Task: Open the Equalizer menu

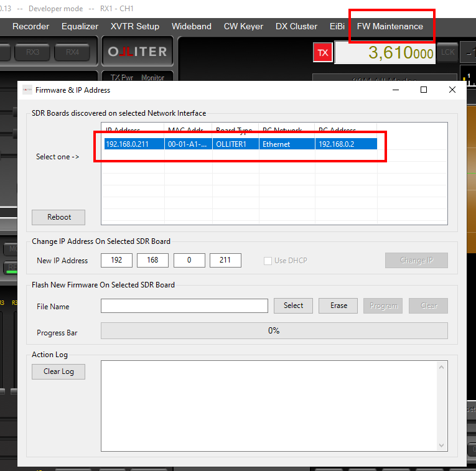Action: point(80,26)
